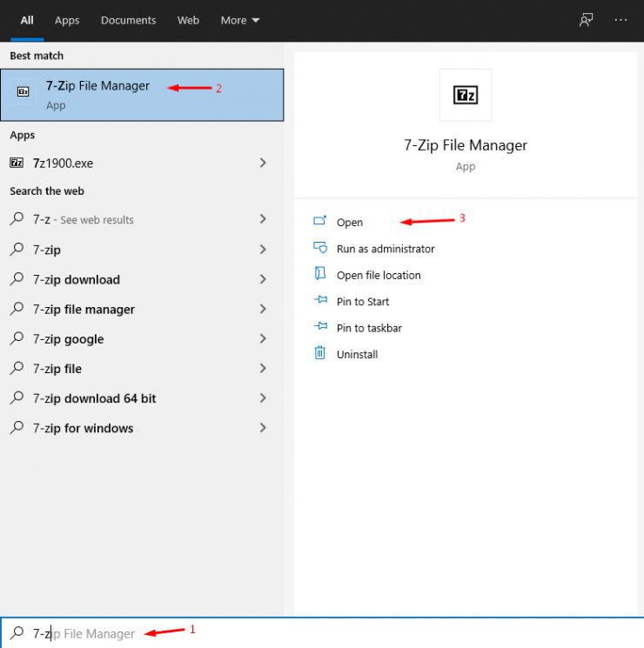Viewport: 644px width, 648px height.
Task: Select the Web search tab
Action: tap(188, 20)
